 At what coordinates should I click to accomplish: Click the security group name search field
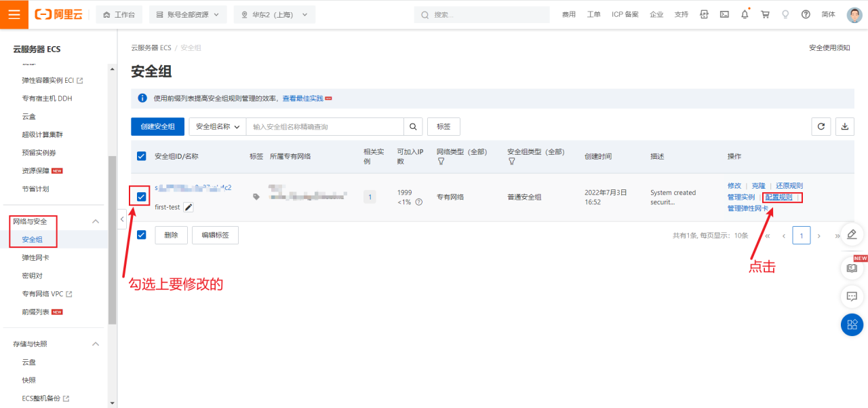tap(325, 126)
